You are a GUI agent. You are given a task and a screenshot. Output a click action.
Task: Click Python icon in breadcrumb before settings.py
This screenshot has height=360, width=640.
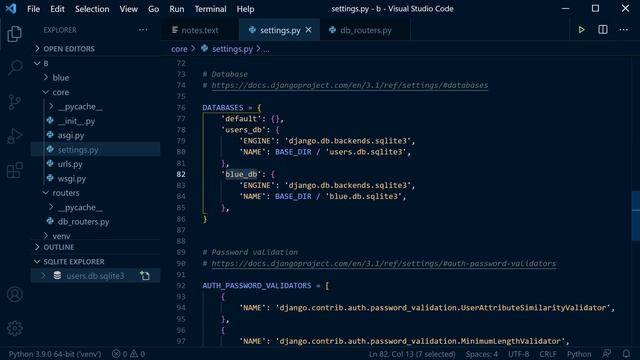pyautogui.click(x=204, y=49)
